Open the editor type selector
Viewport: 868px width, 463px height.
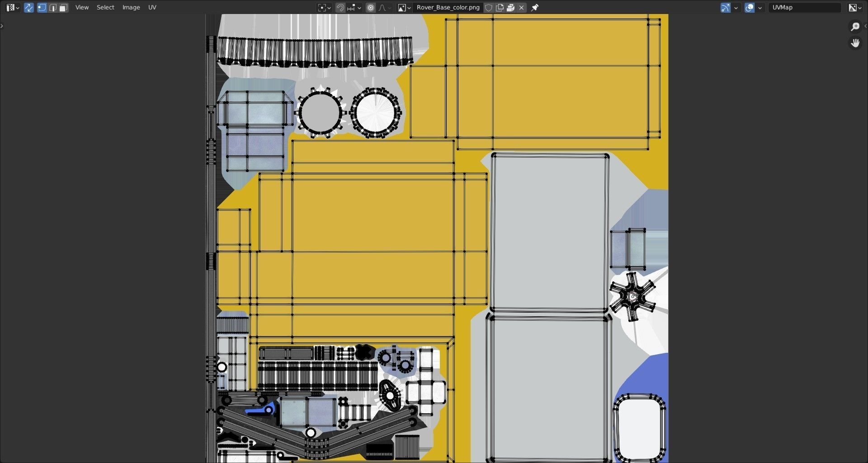click(x=13, y=7)
